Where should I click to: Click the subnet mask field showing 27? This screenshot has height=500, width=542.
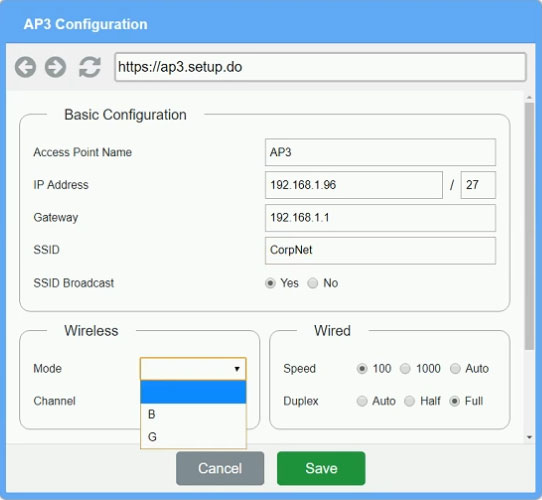478,185
